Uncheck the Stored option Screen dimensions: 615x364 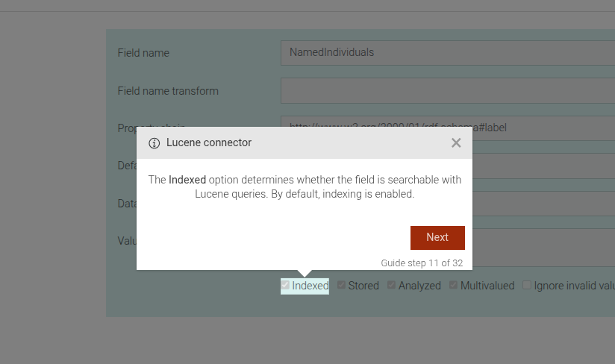pyautogui.click(x=342, y=285)
